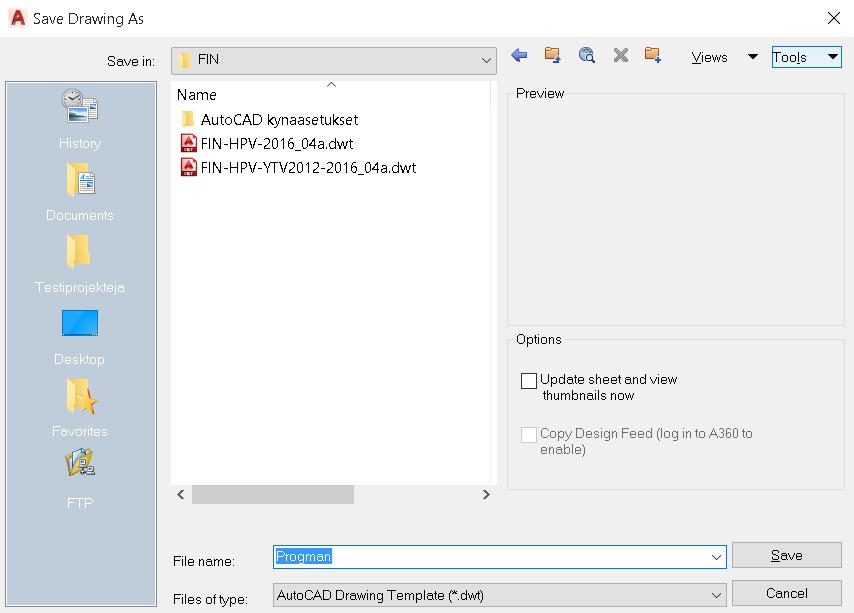Viewport: 854px width, 613px height.
Task: Open Documents in places sidebar
Action: click(80, 192)
